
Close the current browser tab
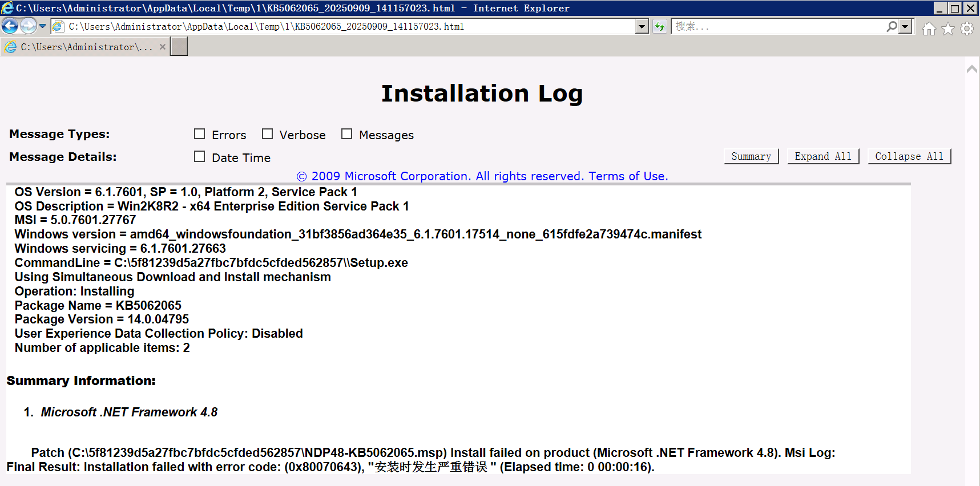pyautogui.click(x=163, y=47)
